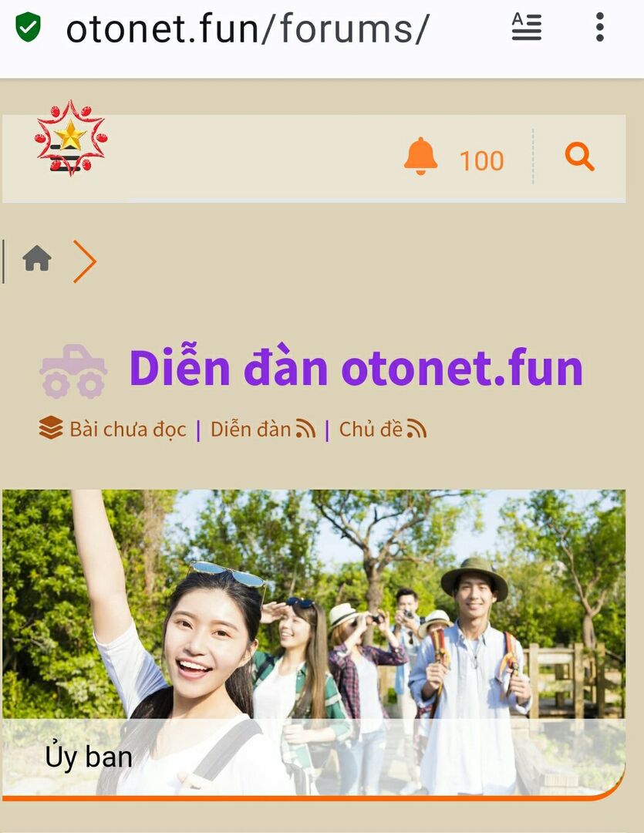Tap the green security shield icon

(28, 28)
